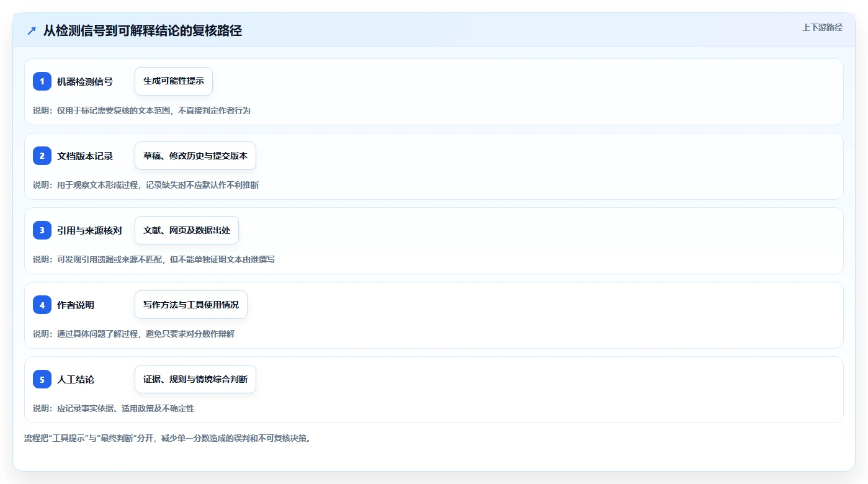Click the note 应记录事实依据、适用政策及不确定性
Screen dimensions: 868x484
[125, 408]
